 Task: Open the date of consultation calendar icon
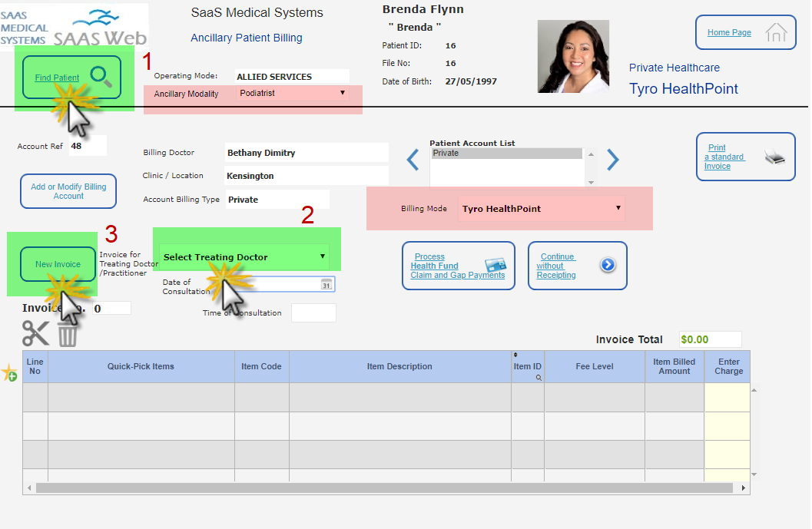[326, 284]
